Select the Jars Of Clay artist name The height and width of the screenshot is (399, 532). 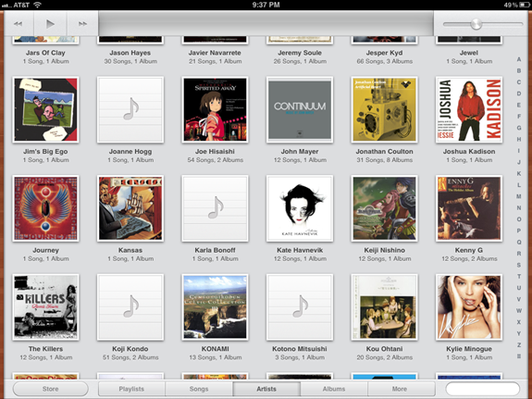point(45,53)
